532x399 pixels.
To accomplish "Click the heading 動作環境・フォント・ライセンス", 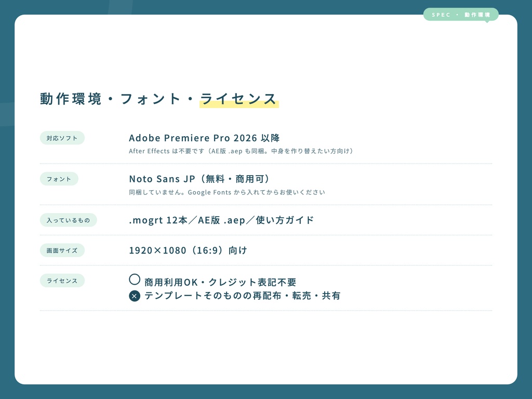I will pos(158,99).
